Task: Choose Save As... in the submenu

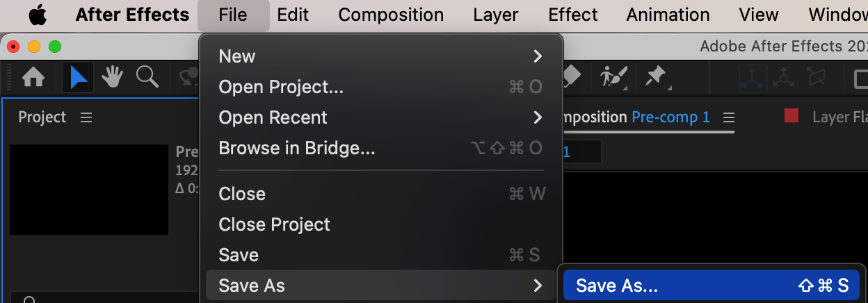Action: [711, 286]
